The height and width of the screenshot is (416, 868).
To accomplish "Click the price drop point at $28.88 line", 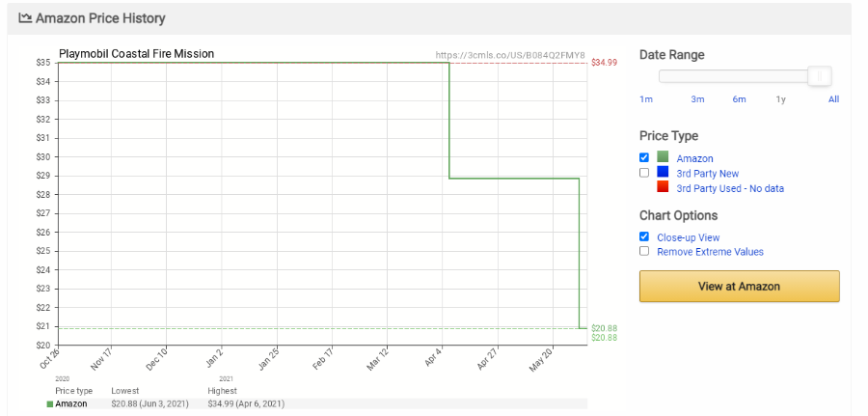I will tap(448, 179).
